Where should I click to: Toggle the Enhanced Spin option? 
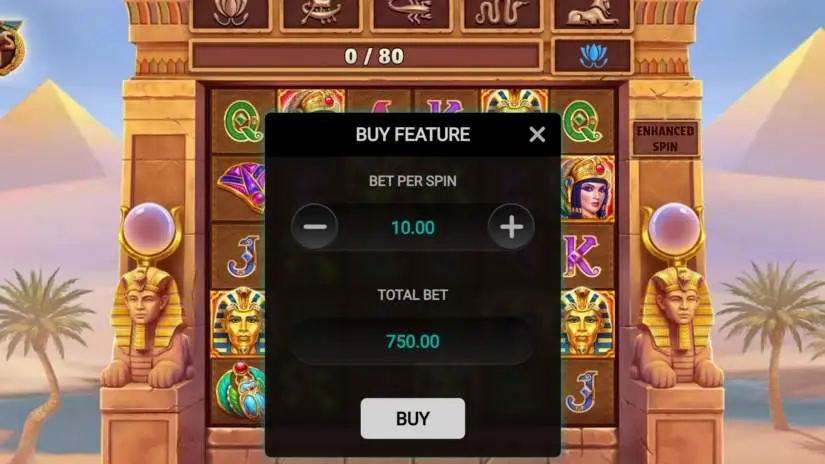(x=665, y=139)
